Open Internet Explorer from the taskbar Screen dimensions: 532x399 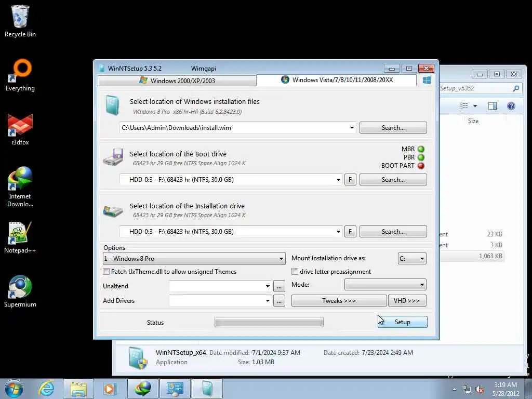46,389
